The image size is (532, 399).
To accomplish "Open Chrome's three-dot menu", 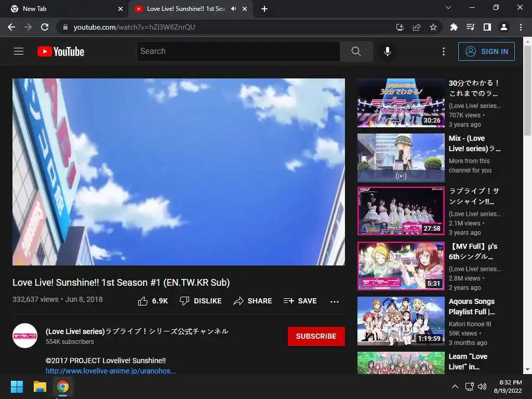I will tap(521, 27).
